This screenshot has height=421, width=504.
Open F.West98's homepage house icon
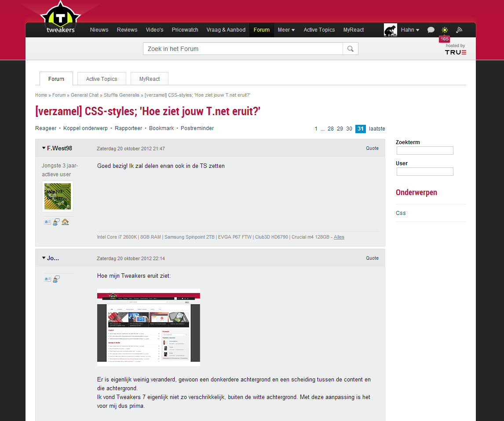(x=65, y=222)
